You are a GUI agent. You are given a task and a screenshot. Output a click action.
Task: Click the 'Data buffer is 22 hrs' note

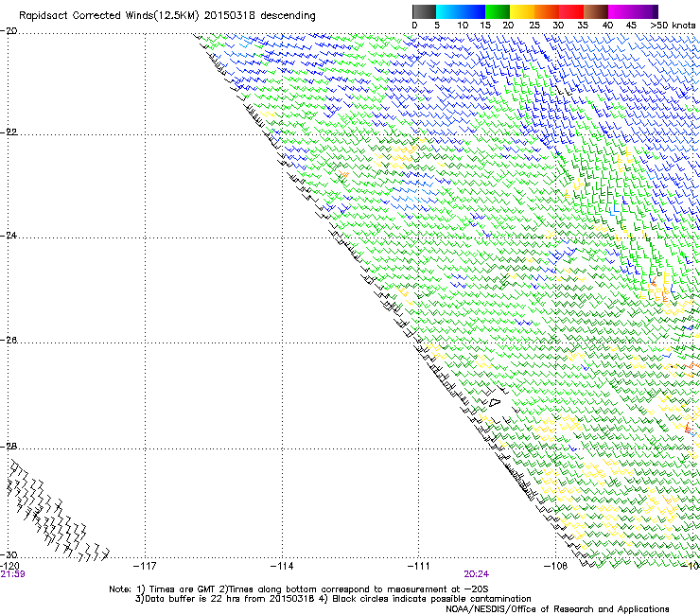click(x=333, y=599)
